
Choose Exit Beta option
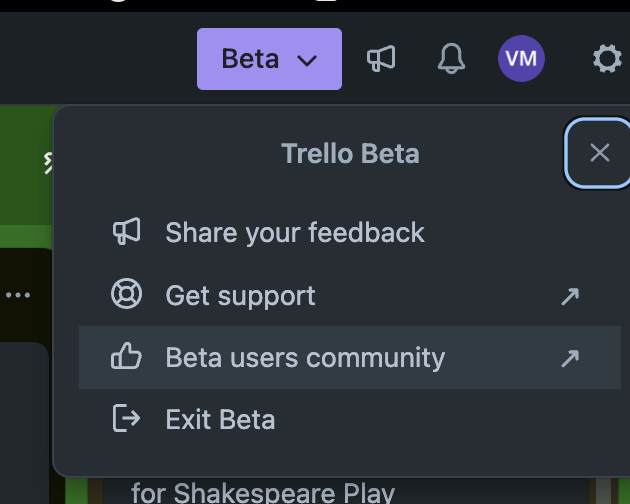click(x=350, y=420)
